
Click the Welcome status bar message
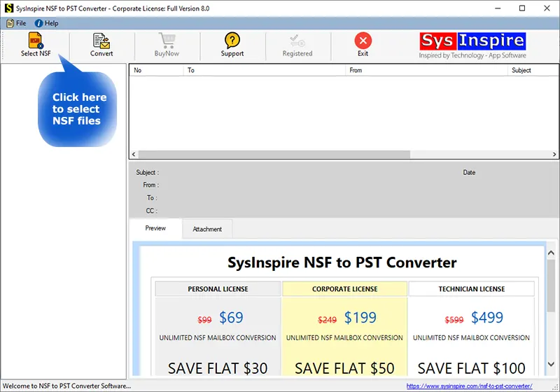[66, 386]
